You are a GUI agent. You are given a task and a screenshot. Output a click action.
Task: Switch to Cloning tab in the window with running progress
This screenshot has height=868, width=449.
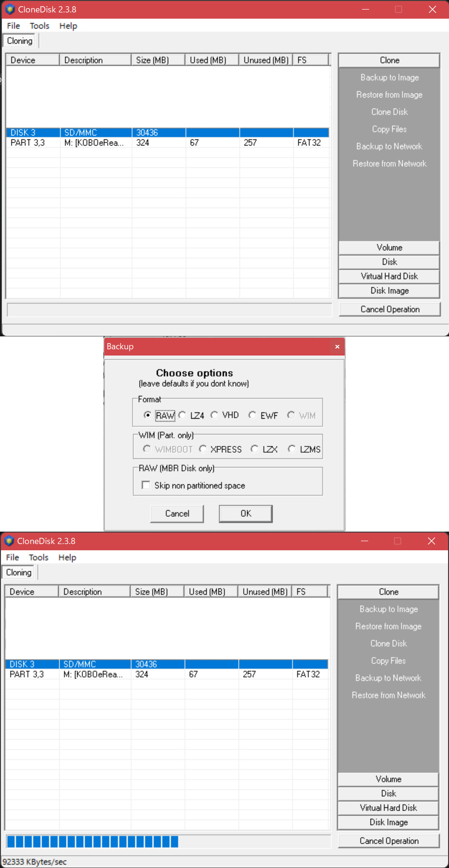19,572
